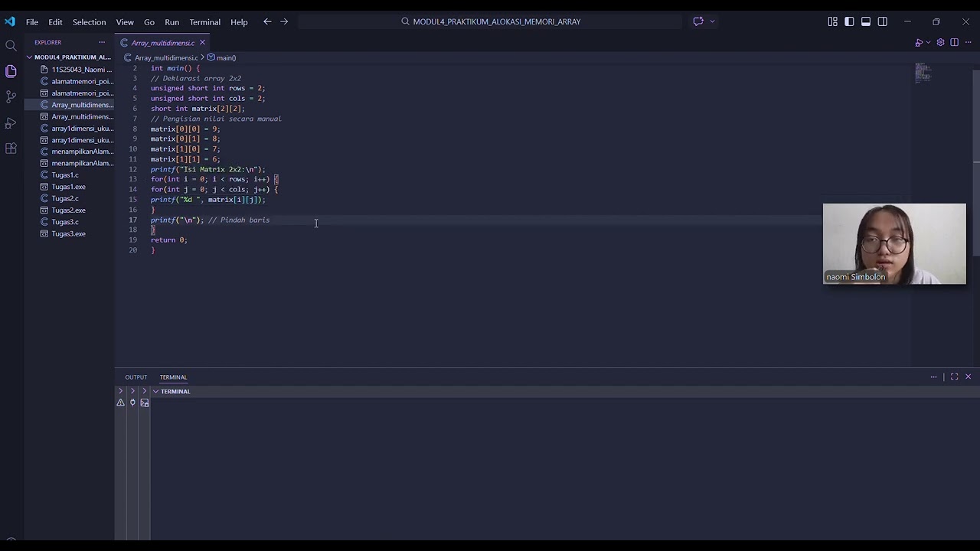Open the Explorer view icon
Viewport: 980px width, 551px height.
coord(11,71)
